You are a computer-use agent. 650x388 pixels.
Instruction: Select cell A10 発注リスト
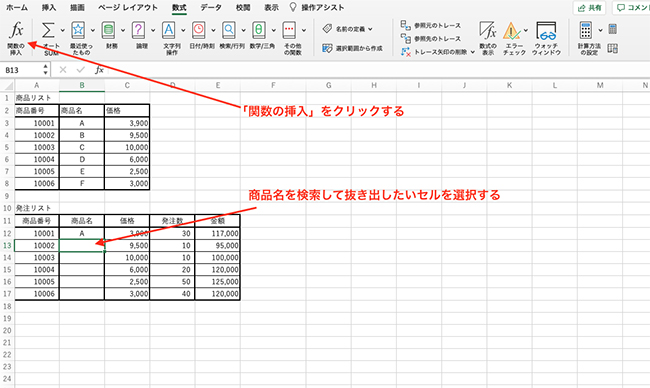(37, 208)
